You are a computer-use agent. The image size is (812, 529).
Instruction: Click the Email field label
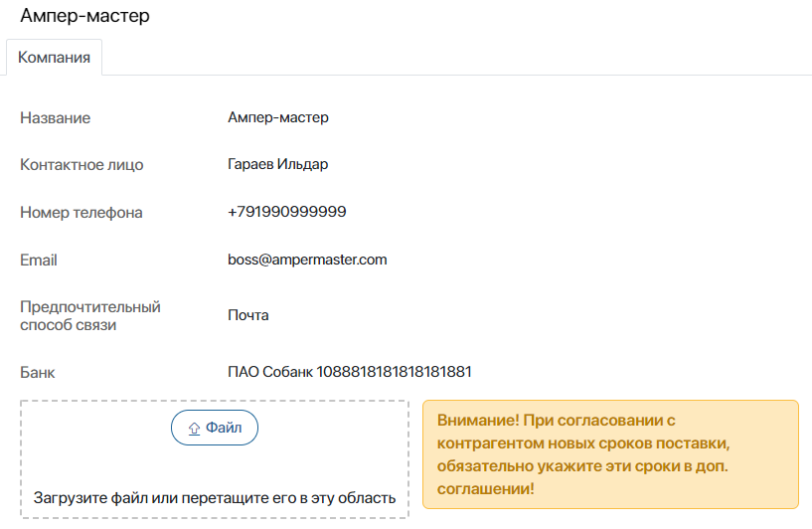pos(39,261)
